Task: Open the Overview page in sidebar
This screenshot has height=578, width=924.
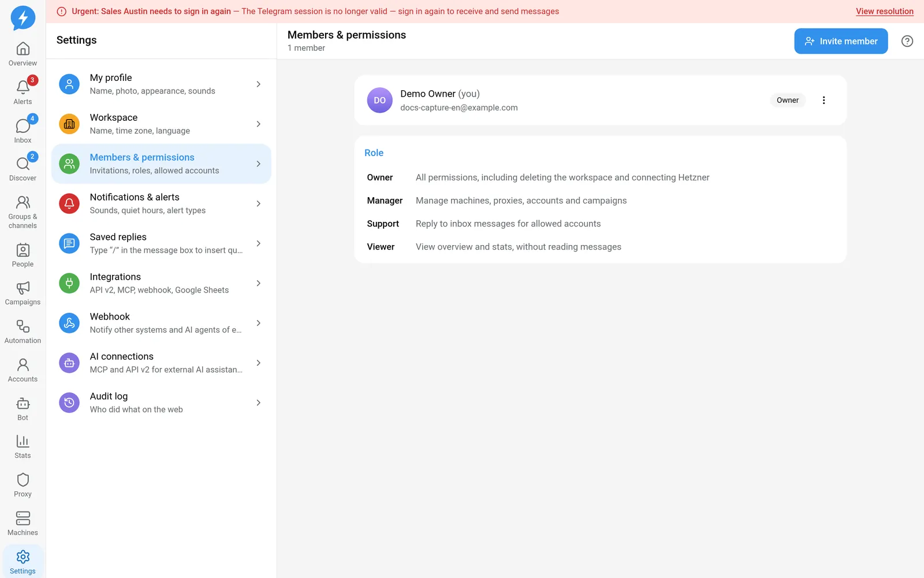Action: pyautogui.click(x=23, y=54)
